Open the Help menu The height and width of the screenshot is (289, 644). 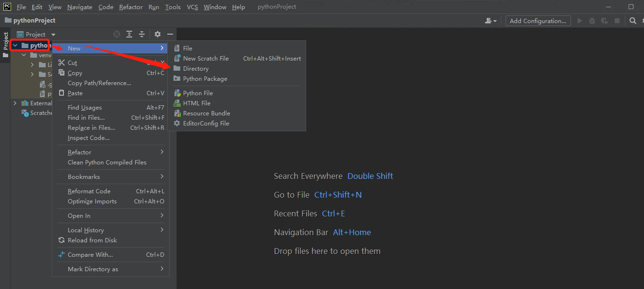(238, 7)
